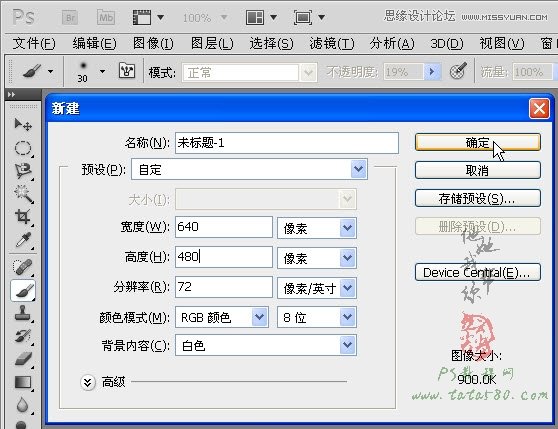Select the Move tool
Screen dimensions: 558x429
[x=23, y=125]
